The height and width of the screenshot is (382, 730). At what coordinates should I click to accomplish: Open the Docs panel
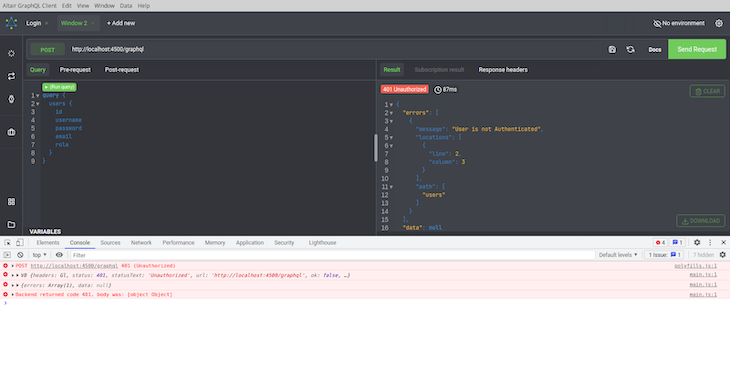click(x=655, y=50)
